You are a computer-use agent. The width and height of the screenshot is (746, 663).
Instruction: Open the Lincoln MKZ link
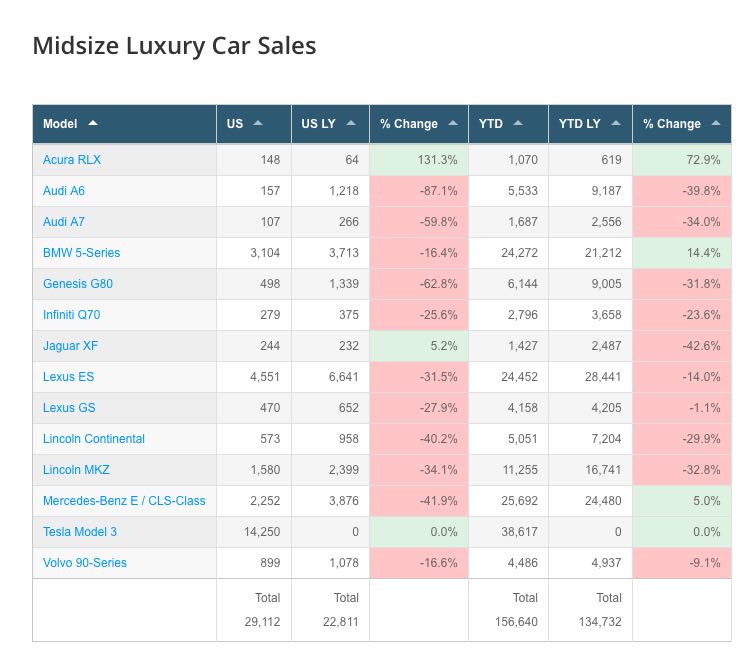click(76, 469)
